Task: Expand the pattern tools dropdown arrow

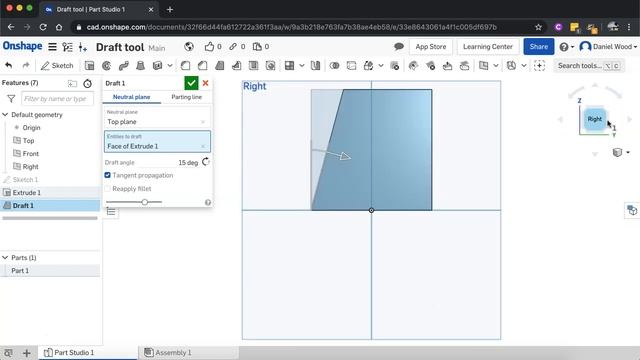Action: tap(302, 65)
